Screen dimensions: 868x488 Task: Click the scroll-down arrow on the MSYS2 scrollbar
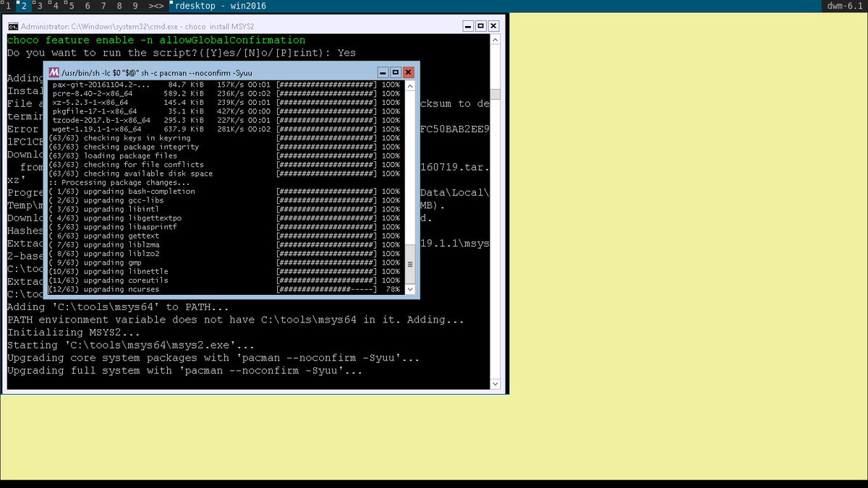tap(410, 289)
